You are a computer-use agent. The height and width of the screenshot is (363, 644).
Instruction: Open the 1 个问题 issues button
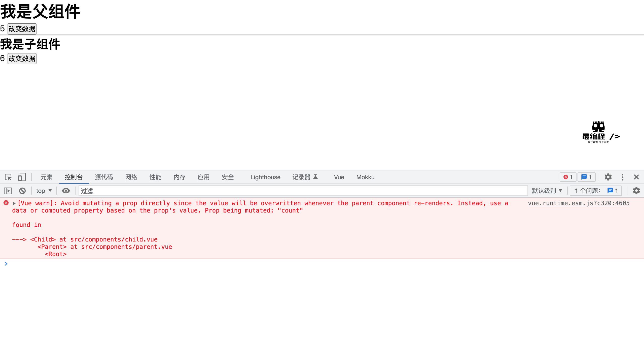(596, 191)
